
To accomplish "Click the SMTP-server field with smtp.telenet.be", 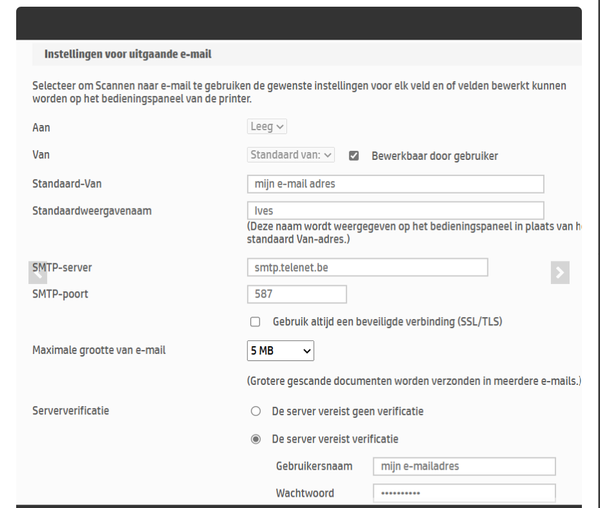I will (x=367, y=267).
